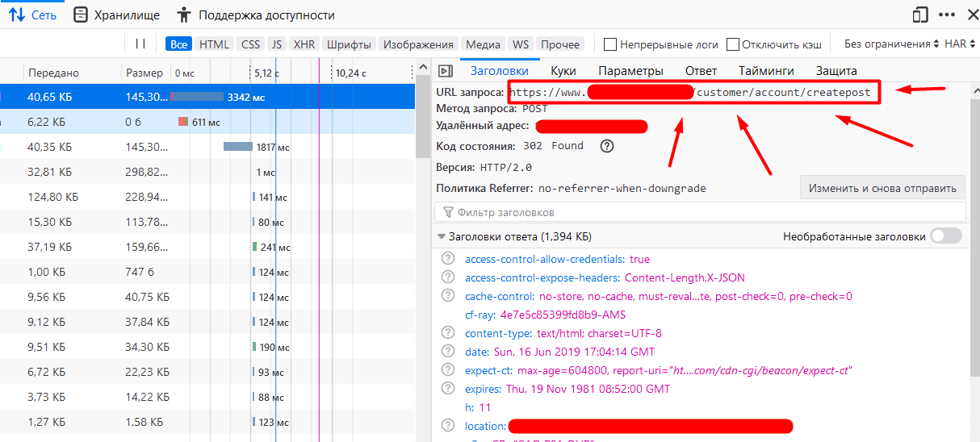Click the POST request method value
The width and height of the screenshot is (980, 442).
click(534, 108)
